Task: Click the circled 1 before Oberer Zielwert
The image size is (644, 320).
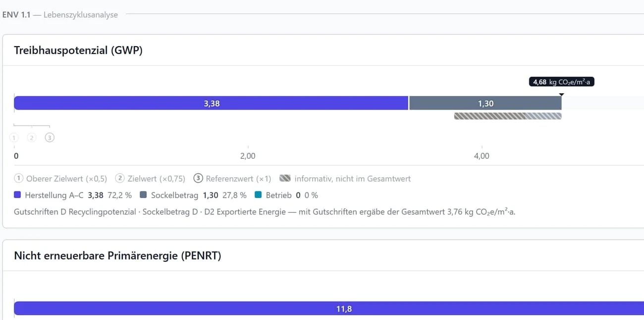Action: point(18,179)
